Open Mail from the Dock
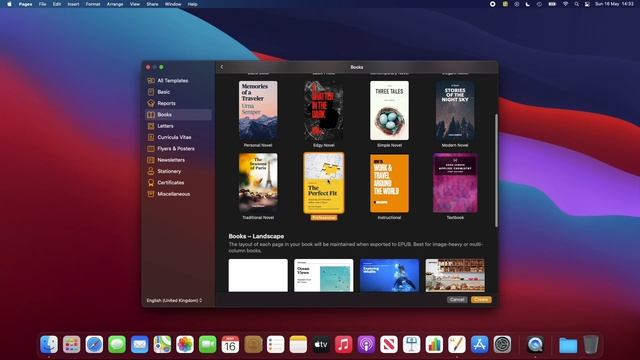640x360 pixels. (140, 344)
